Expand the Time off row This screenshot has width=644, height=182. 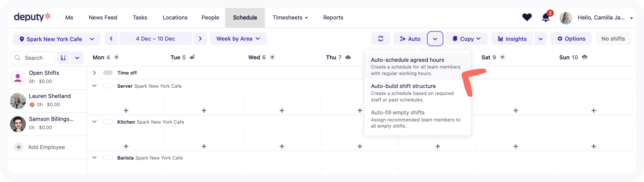click(94, 73)
